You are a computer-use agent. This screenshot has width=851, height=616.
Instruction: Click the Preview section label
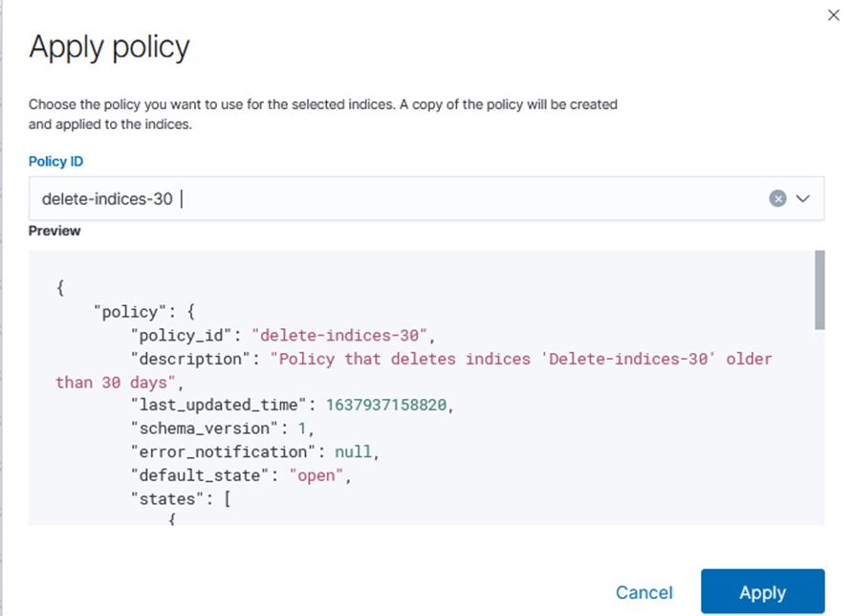(55, 231)
